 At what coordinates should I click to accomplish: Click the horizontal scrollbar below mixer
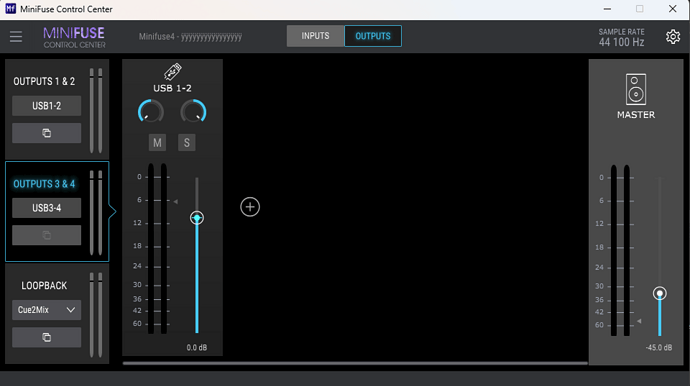pyautogui.click(x=355, y=364)
